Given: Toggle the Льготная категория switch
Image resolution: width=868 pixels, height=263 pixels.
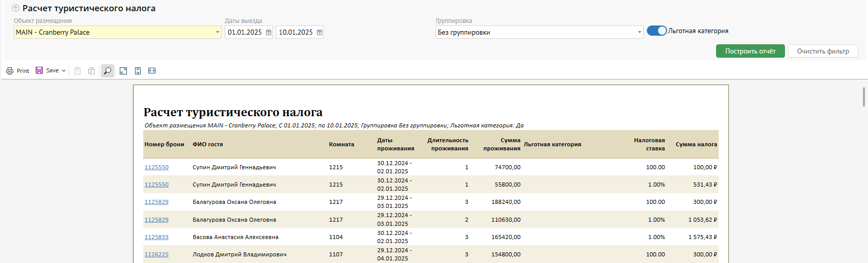Looking at the screenshot, I should [x=656, y=31].
